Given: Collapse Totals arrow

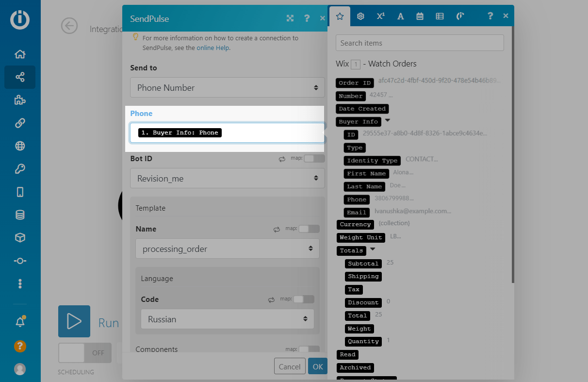Looking at the screenshot, I should 373,249.
